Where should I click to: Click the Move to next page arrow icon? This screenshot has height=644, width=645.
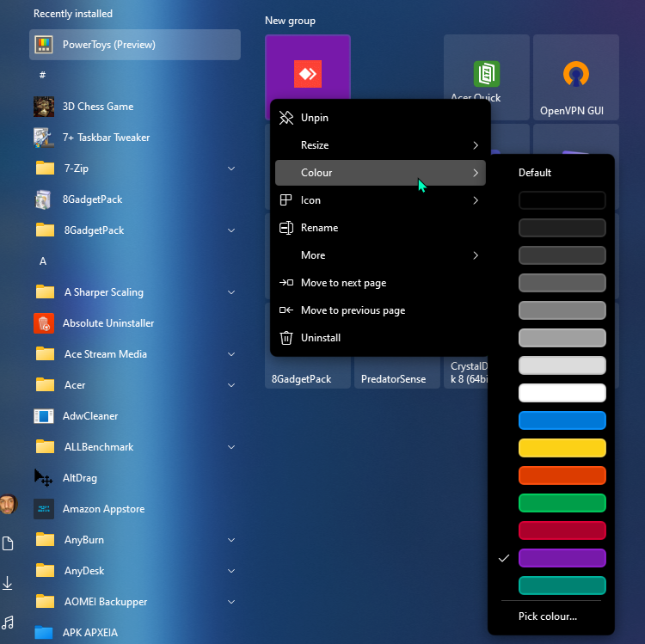286,283
